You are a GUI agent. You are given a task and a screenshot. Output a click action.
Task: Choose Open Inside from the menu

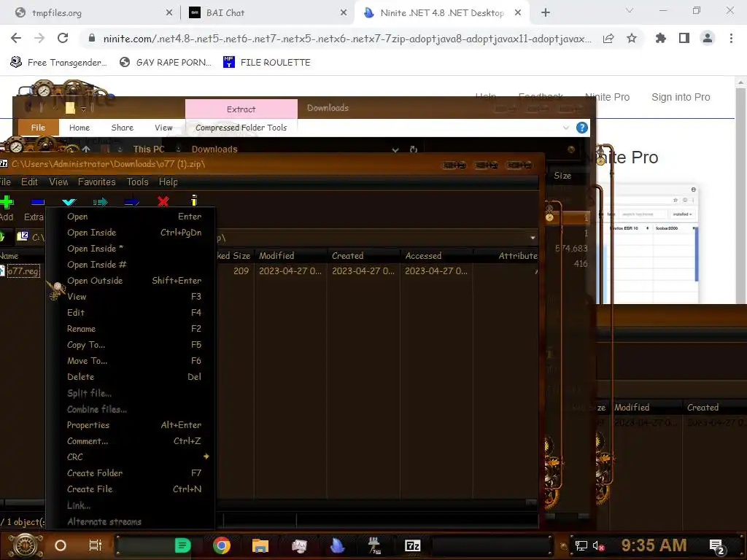pyautogui.click(x=130, y=233)
